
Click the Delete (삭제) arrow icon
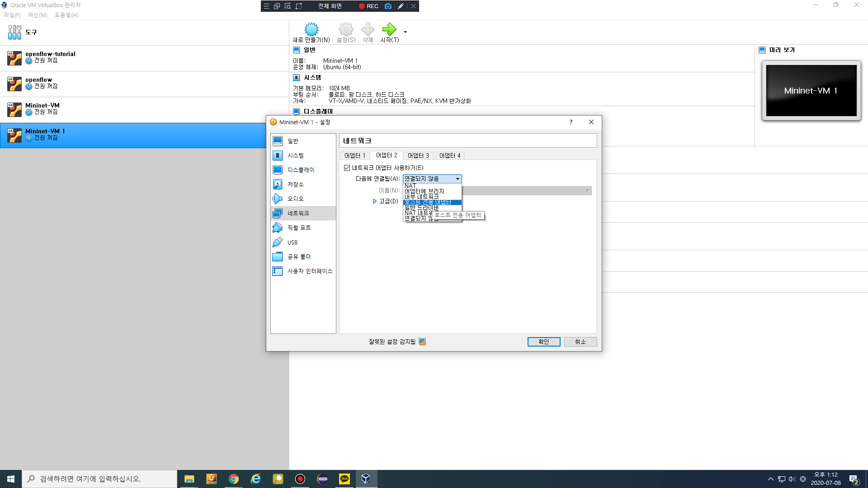[x=368, y=30]
